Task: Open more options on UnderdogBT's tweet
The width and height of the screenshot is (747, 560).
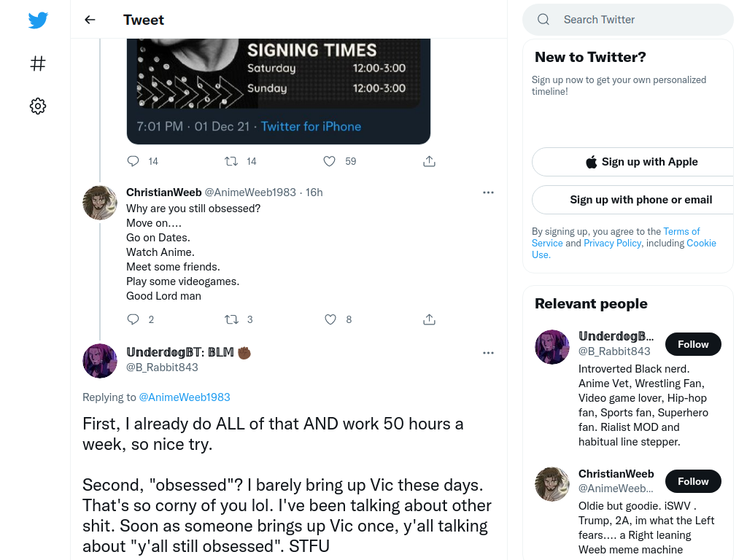Action: click(488, 353)
